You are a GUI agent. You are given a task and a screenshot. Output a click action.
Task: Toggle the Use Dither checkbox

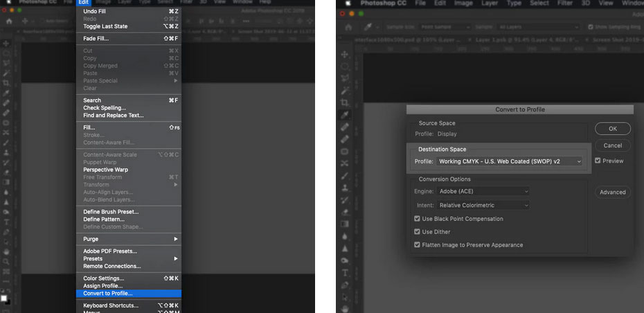click(x=417, y=232)
